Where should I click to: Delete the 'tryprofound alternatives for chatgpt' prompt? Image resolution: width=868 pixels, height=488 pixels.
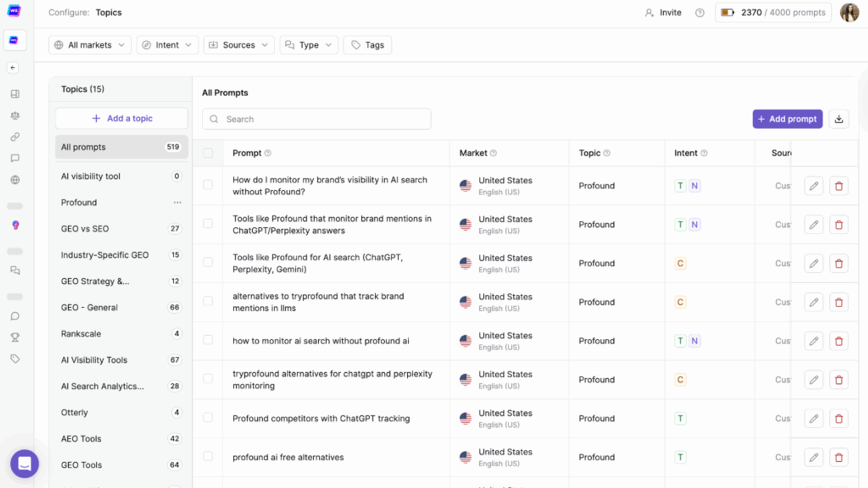coord(839,380)
